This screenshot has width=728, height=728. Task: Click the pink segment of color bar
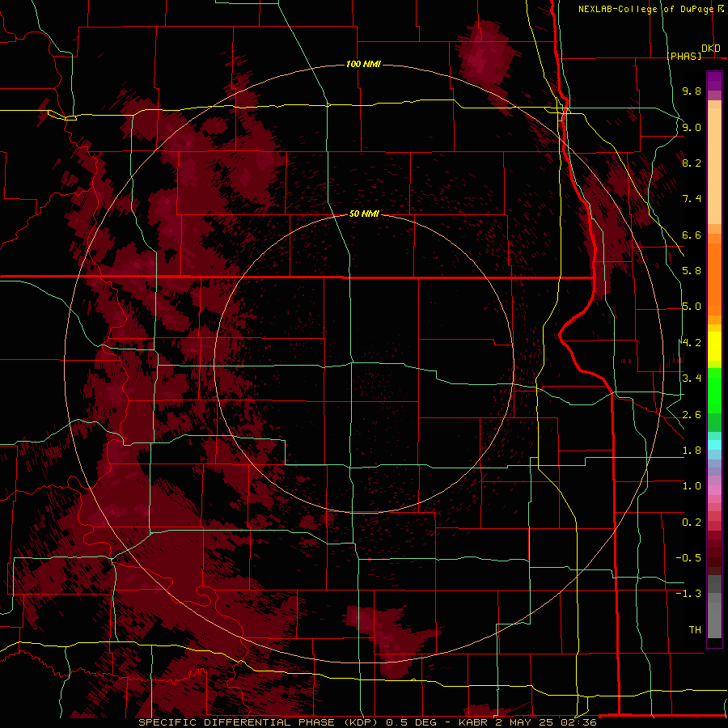click(x=714, y=490)
